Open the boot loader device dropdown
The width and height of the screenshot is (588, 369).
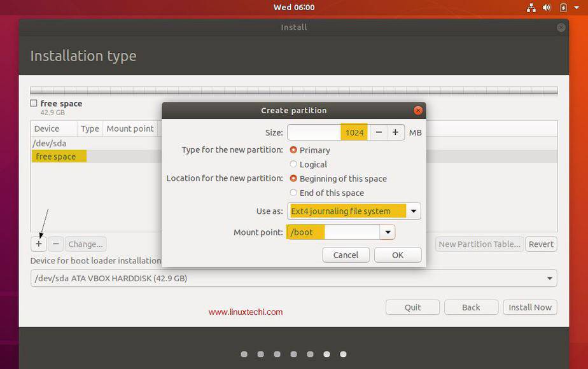[549, 278]
